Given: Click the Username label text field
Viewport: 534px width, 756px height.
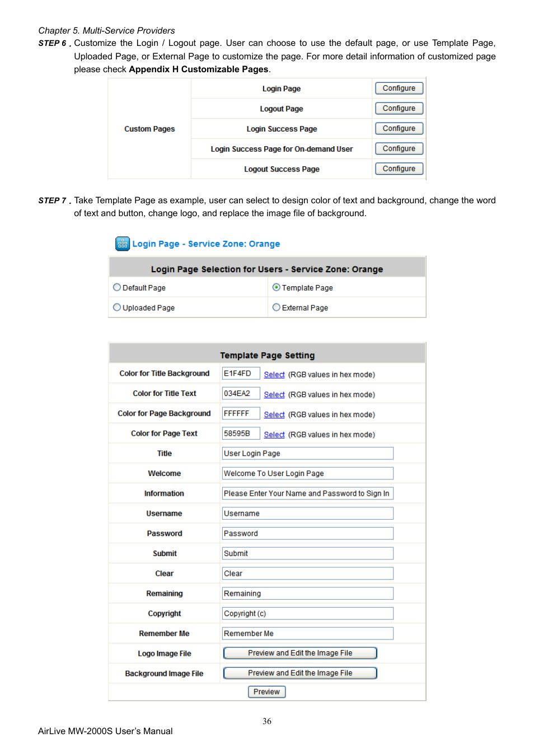Looking at the screenshot, I should pyautogui.click(x=308, y=514).
